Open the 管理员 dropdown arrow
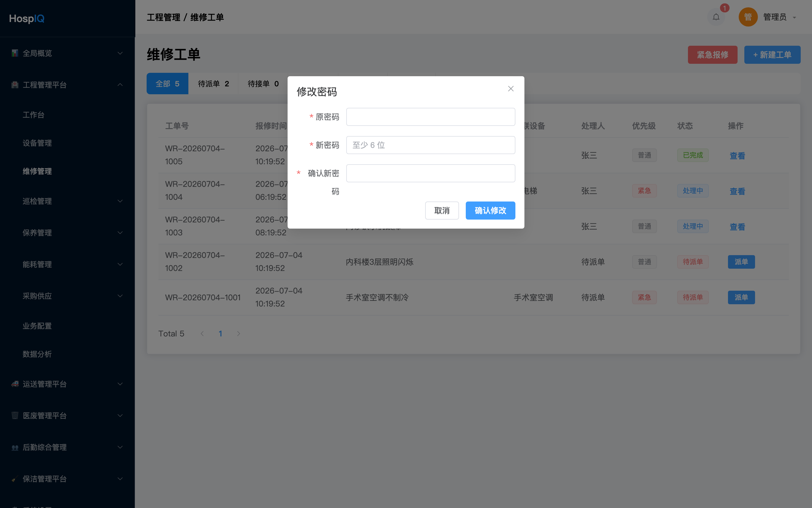The image size is (812, 508). tap(794, 17)
